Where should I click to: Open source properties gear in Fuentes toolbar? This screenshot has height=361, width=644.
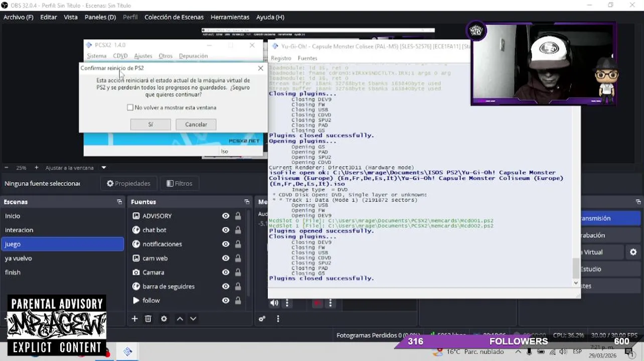click(164, 318)
